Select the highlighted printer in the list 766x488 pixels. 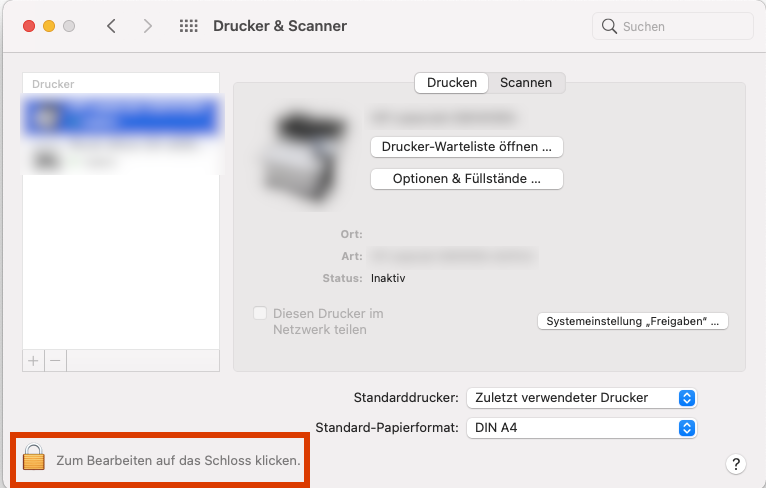click(x=121, y=117)
